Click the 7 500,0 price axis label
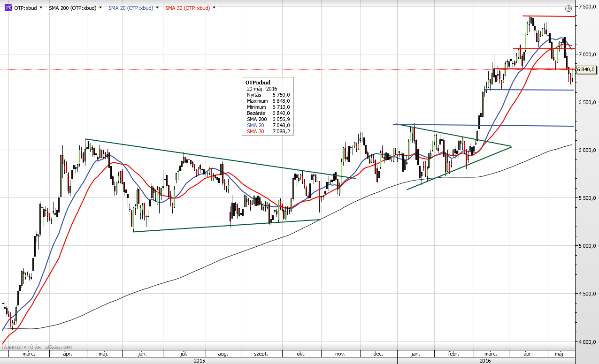Screen dimensions: 599x364 pos(587,7)
